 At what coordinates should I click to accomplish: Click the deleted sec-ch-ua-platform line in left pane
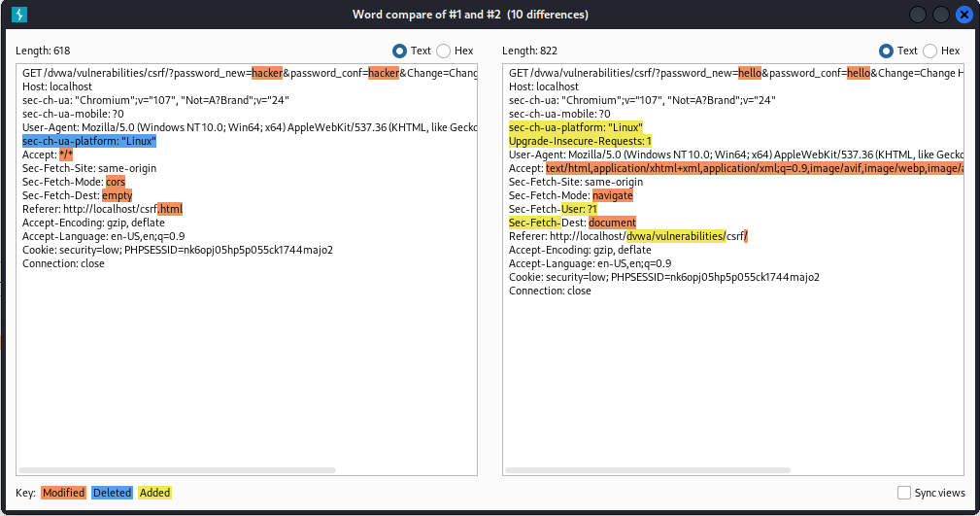88,141
